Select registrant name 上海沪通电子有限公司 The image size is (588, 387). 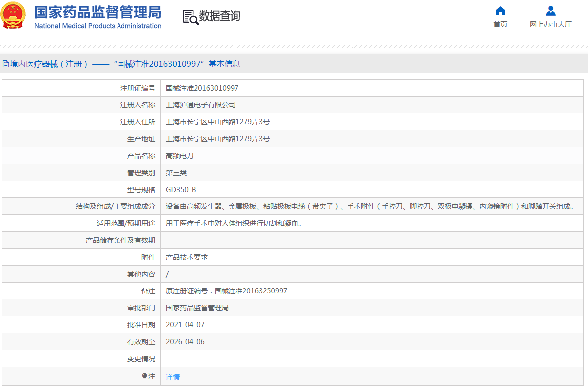[x=201, y=105]
